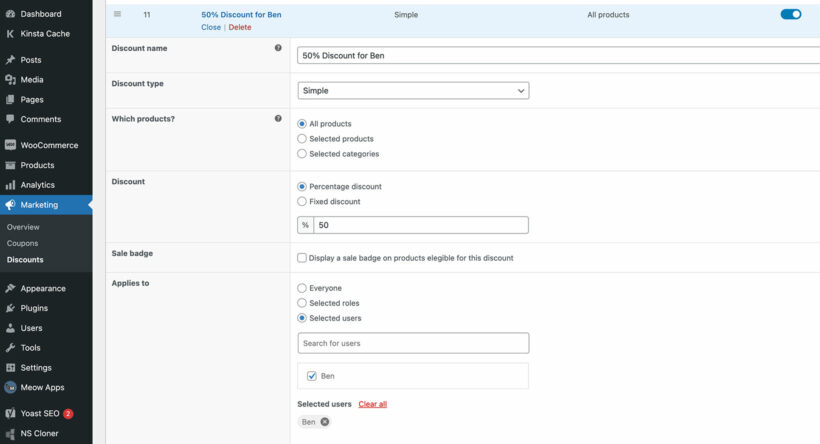Open Coupons under Marketing

[x=22, y=243]
